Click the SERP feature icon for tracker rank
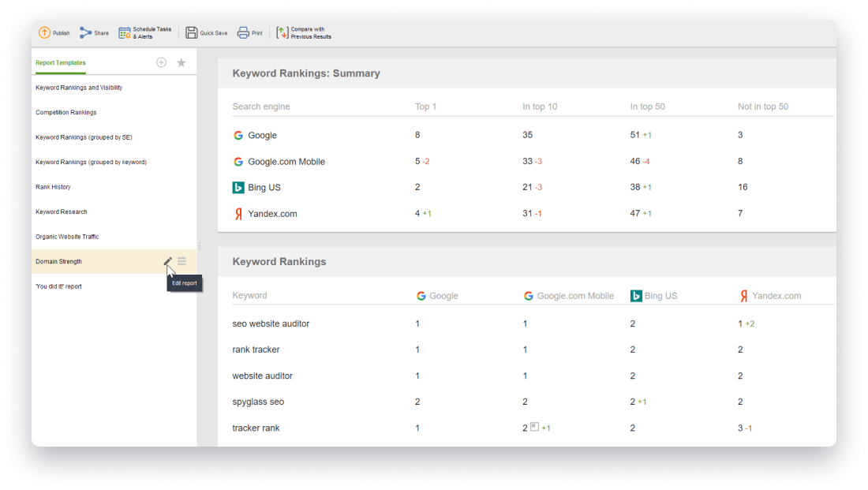The height and width of the screenshot is (490, 868). 534,427
